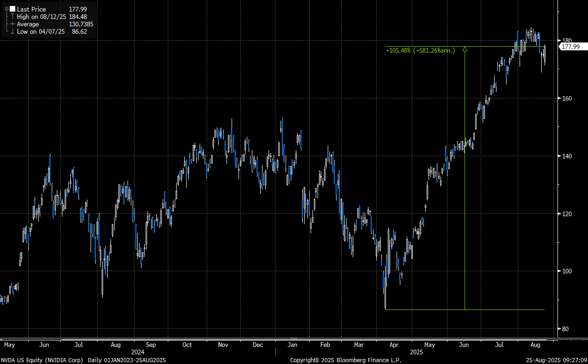The height and width of the screenshot is (364, 588).
Task: Select the 130.7385 average value
Action: click(x=80, y=24)
